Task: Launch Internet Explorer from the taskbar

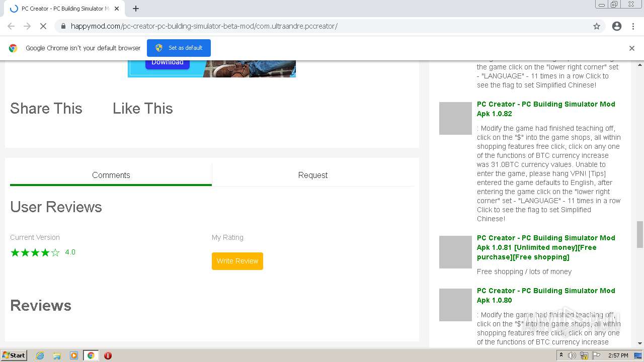Action: [40, 355]
